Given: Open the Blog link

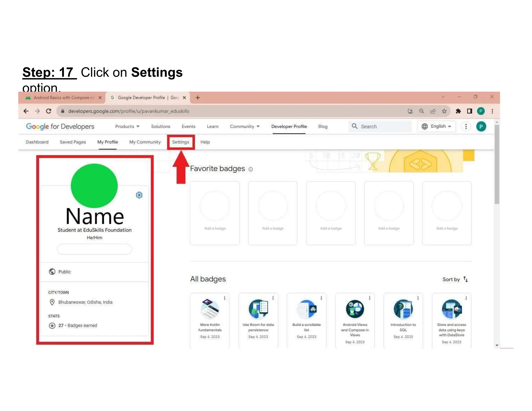Looking at the screenshot, I should pos(323,127).
